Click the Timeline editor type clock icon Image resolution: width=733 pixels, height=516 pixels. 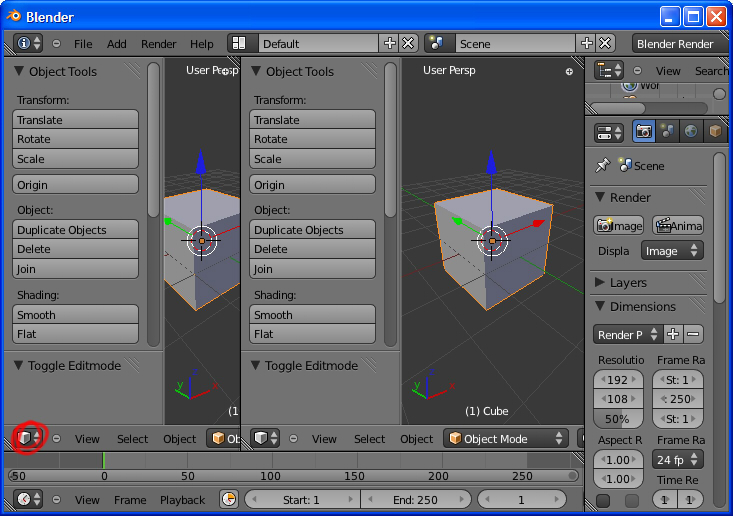28,499
